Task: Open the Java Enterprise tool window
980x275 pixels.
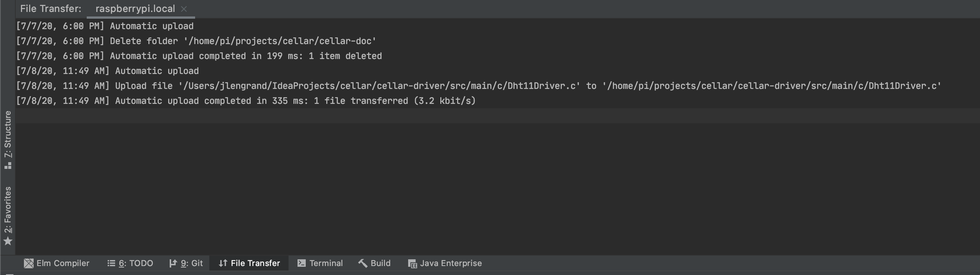Action: pos(445,263)
